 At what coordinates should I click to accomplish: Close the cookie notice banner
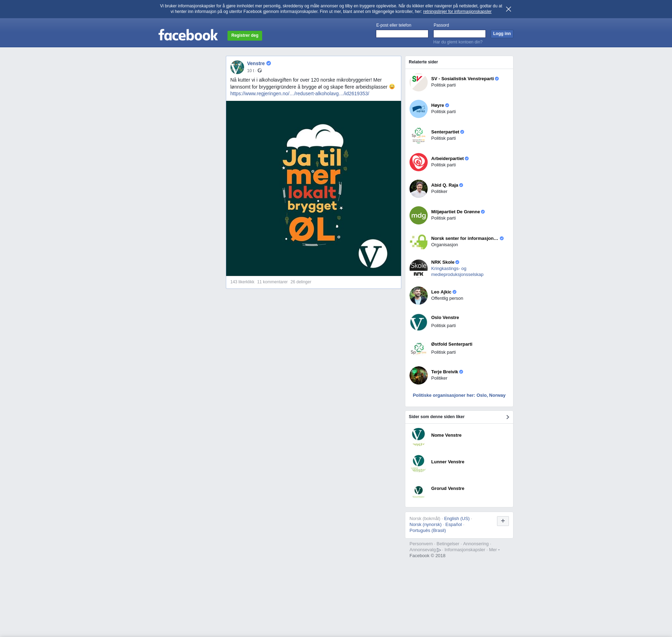509,9
